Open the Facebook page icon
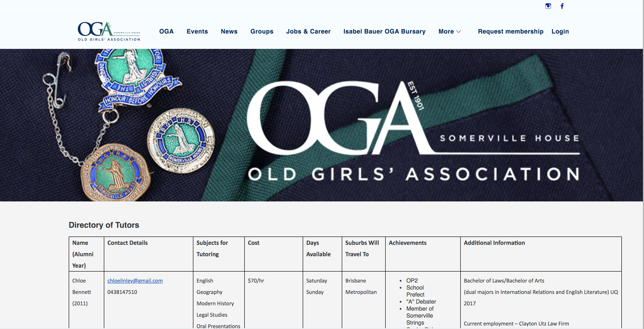The height and width of the screenshot is (329, 644). click(562, 6)
